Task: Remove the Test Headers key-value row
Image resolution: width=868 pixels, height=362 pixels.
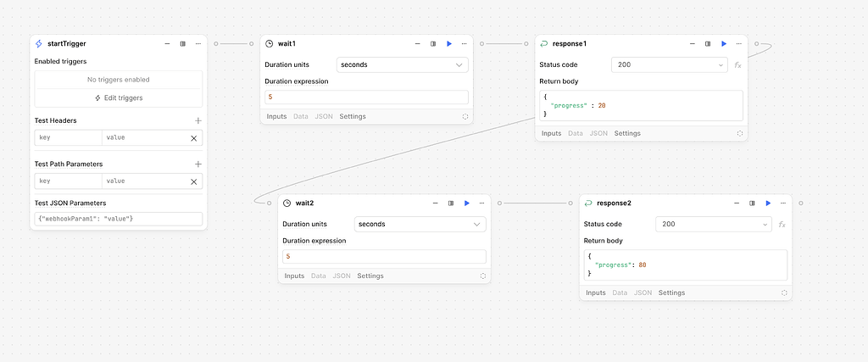Action: coord(194,138)
